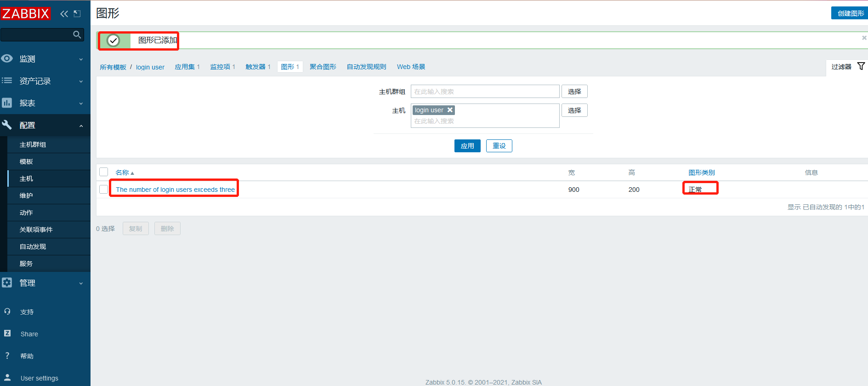Screen dimensions: 868x386
Task: Switch to the 应用集 tab
Action: point(185,67)
